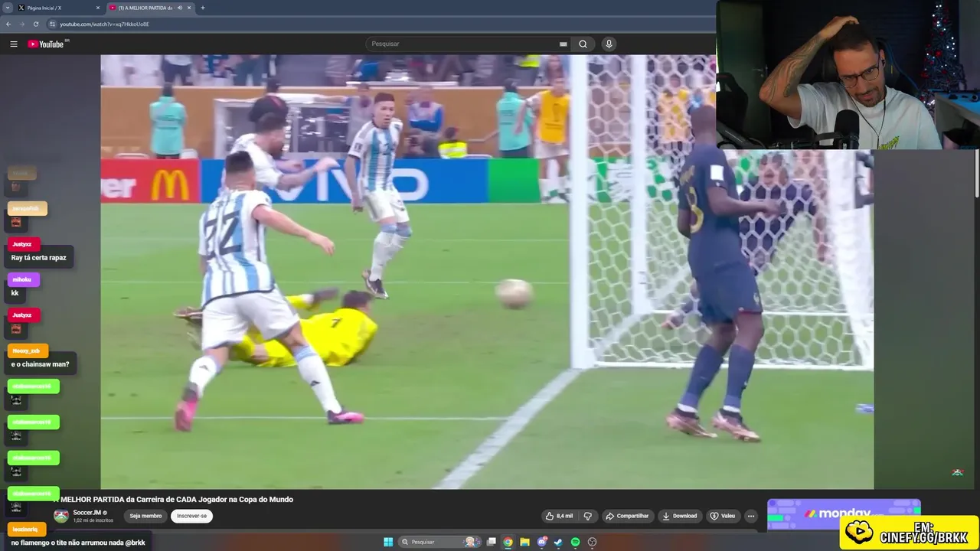Open File Explorer from the taskbar

point(524,542)
